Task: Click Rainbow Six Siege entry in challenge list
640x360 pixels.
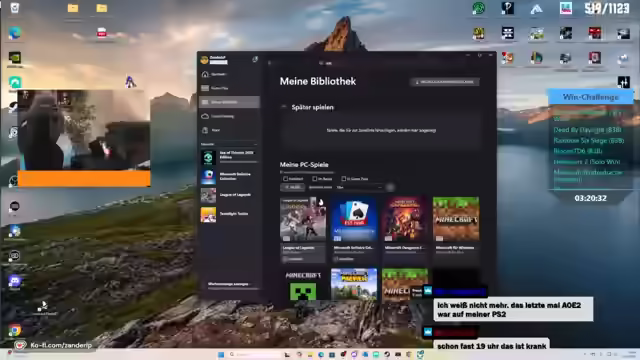Action: pyautogui.click(x=589, y=140)
